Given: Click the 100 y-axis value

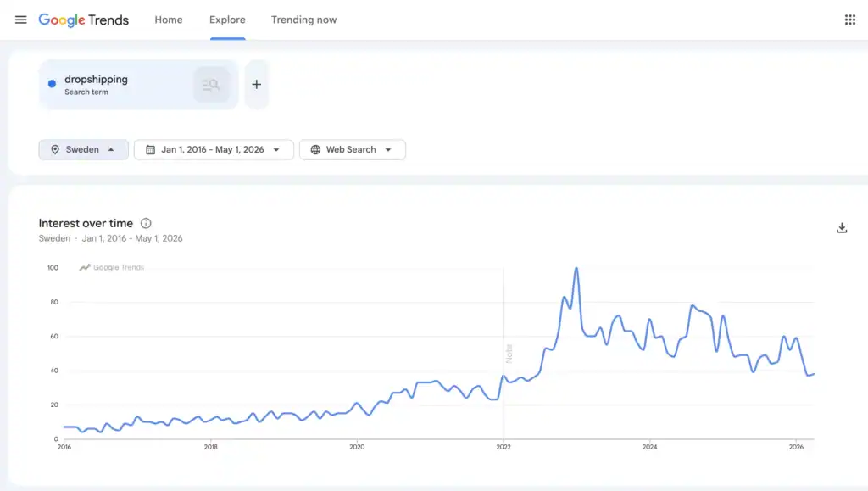Looking at the screenshot, I should point(53,267).
